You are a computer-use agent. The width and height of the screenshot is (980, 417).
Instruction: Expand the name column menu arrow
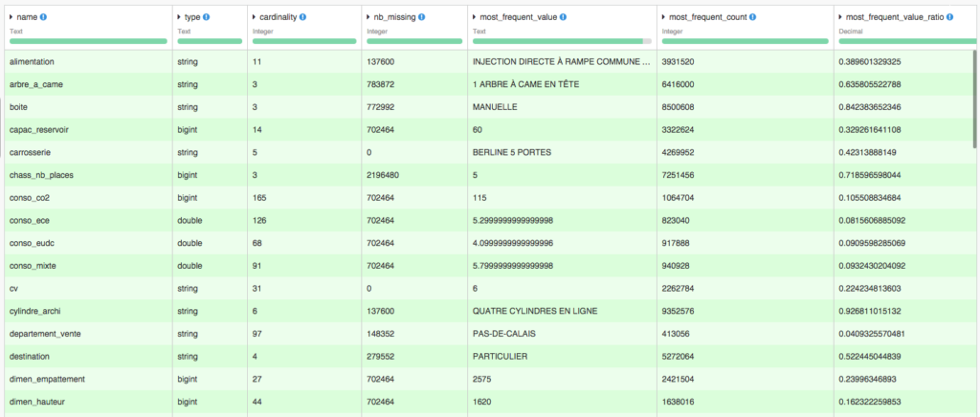(11, 18)
